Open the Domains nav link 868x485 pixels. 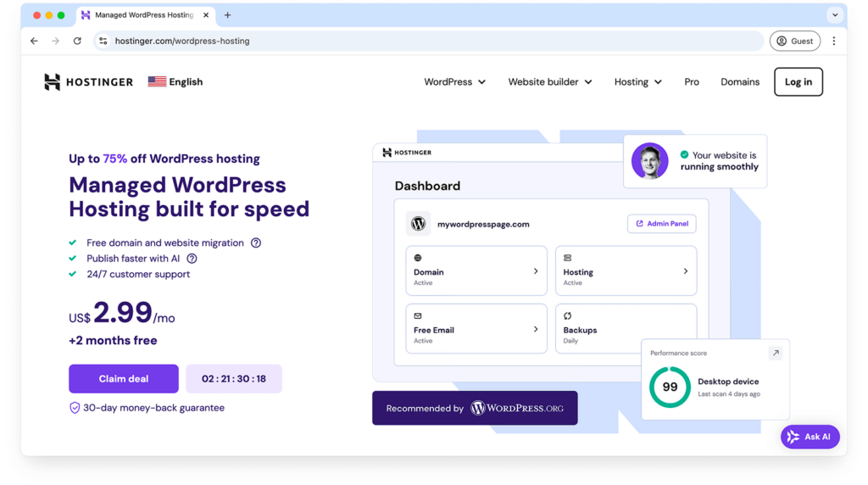(740, 82)
